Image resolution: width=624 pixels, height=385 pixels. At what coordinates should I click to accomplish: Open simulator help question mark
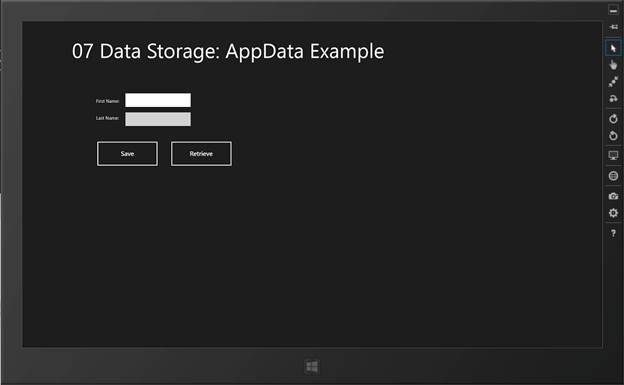[x=613, y=233]
